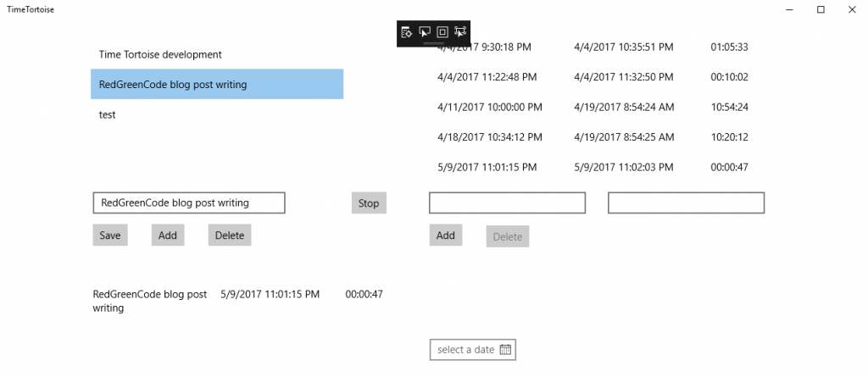The width and height of the screenshot is (868, 377).
Task: Select the 5/9/2017 11:01:15 PM time segment row
Action: (x=593, y=168)
